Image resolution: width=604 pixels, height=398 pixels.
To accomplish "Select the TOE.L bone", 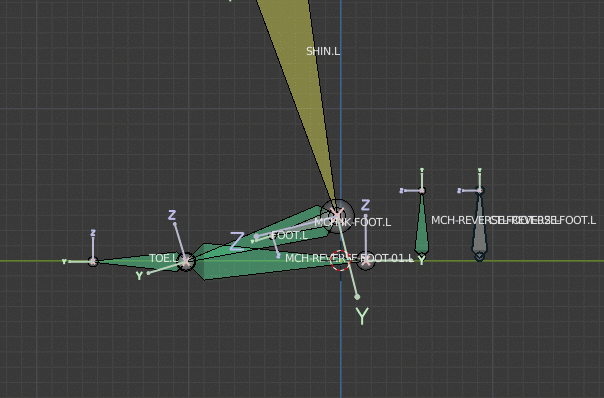I will click(143, 262).
